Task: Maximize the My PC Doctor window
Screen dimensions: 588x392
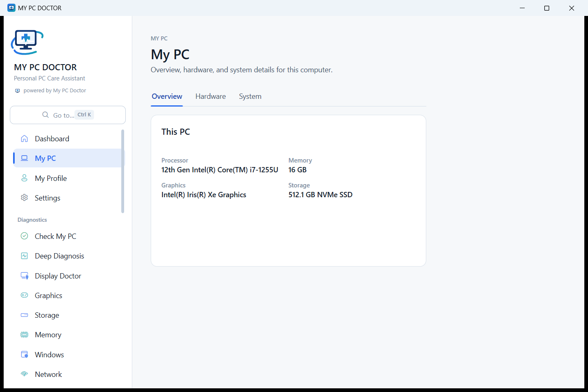Action: (547, 8)
